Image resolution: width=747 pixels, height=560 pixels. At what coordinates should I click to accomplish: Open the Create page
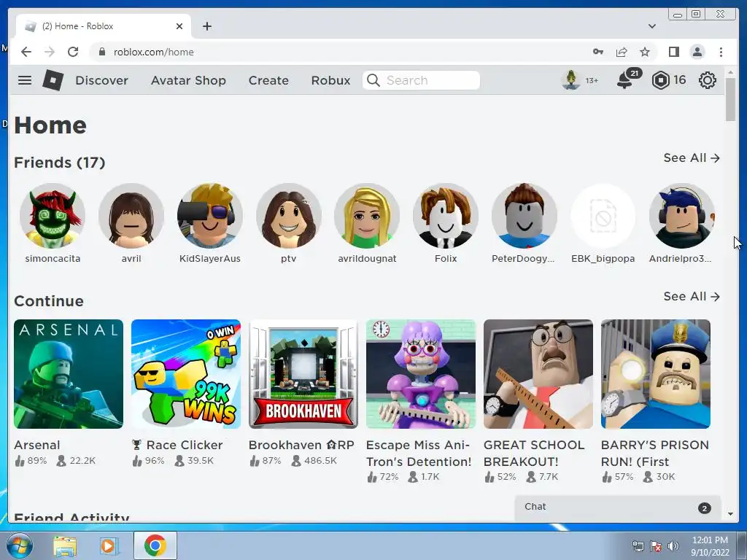[x=268, y=80]
